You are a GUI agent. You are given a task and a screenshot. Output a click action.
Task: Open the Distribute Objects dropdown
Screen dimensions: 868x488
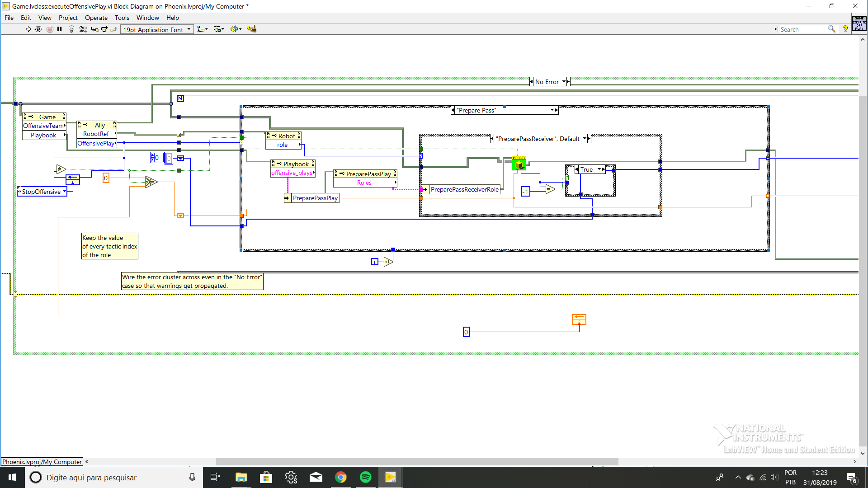point(219,29)
